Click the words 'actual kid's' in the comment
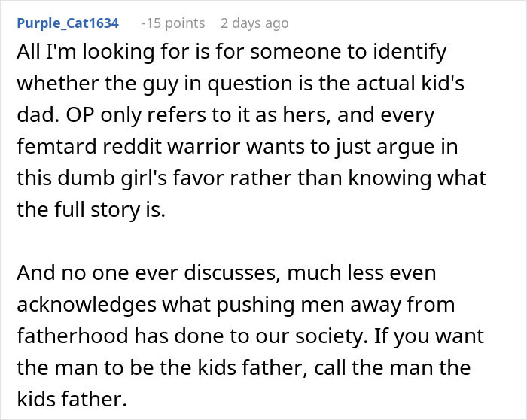 point(410,84)
